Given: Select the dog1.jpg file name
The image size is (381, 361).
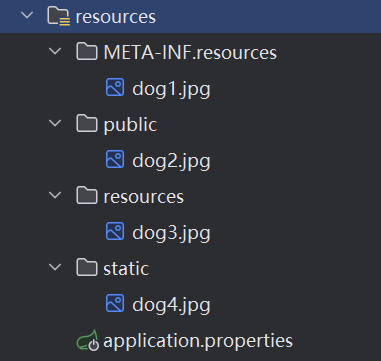Looking at the screenshot, I should pyautogui.click(x=171, y=89).
